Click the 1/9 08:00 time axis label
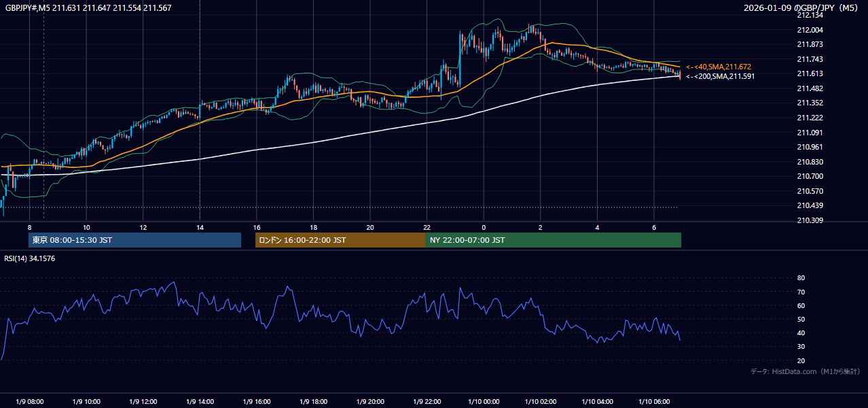Viewport: 868px width, 408px height. [x=29, y=402]
